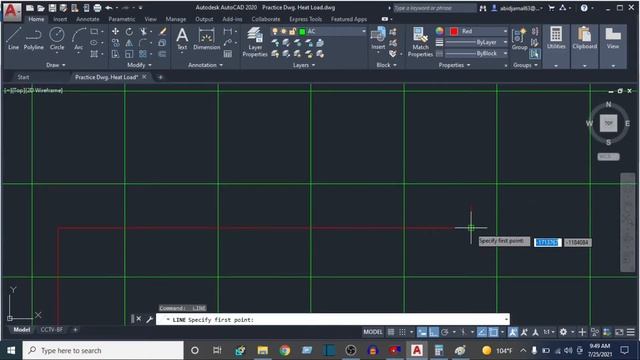Open a new drawing tab with plus
This screenshot has height=360, width=640.
(x=160, y=77)
